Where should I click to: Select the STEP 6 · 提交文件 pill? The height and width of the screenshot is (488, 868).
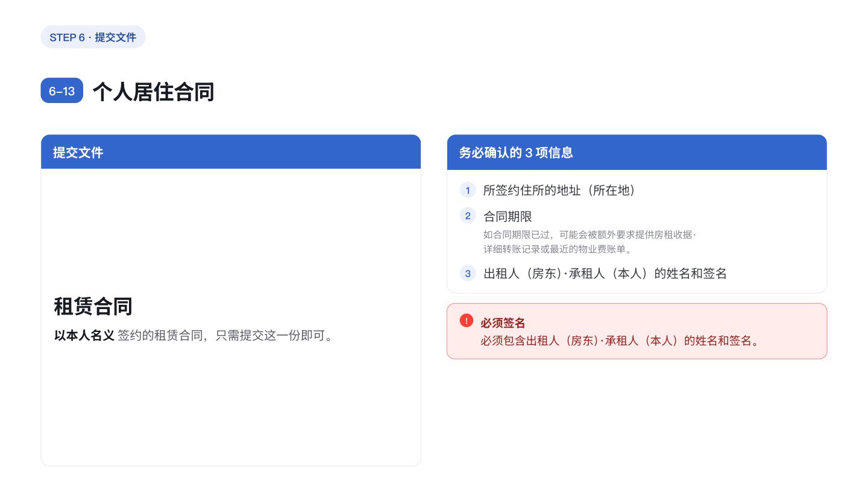(93, 37)
